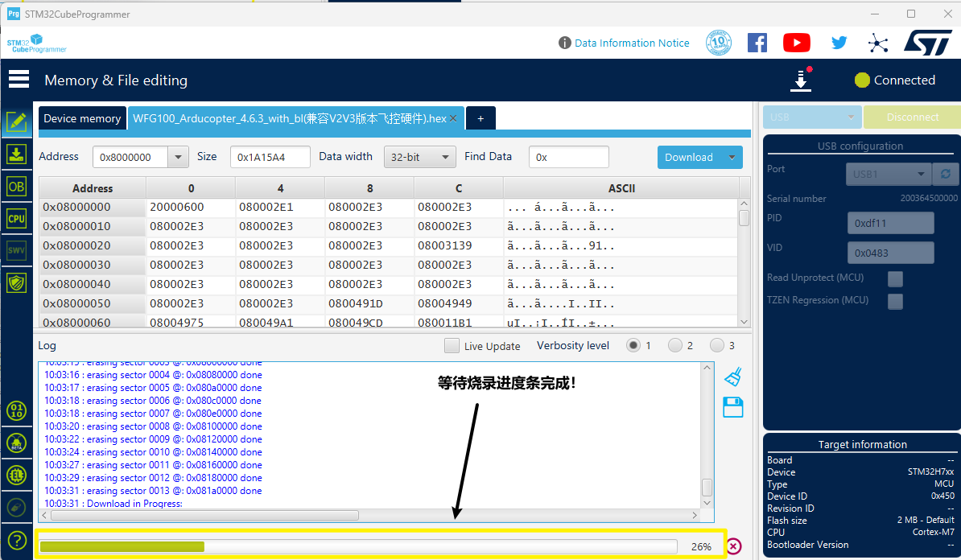Viewport: 961px width, 560px height.
Task: Click the memory table scroll up arrow
Action: click(x=744, y=204)
